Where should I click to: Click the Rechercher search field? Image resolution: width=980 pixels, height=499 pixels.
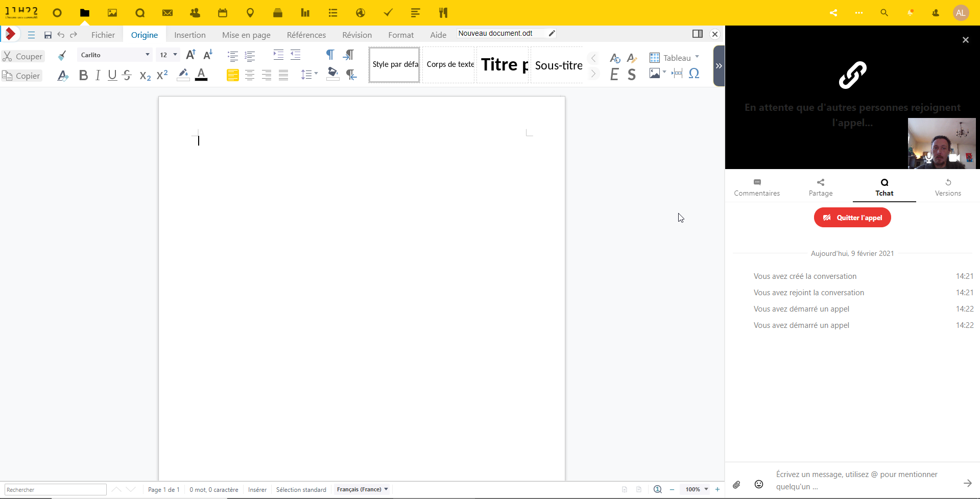point(55,489)
